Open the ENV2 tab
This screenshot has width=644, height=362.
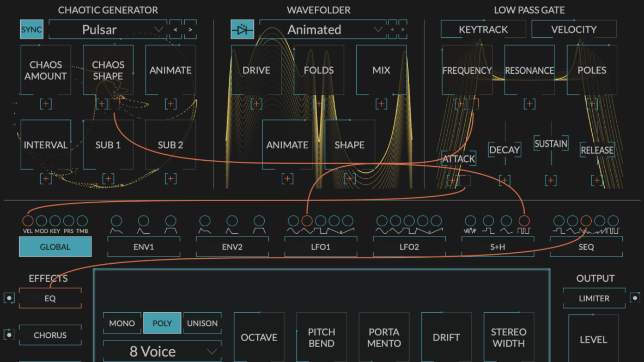(232, 247)
